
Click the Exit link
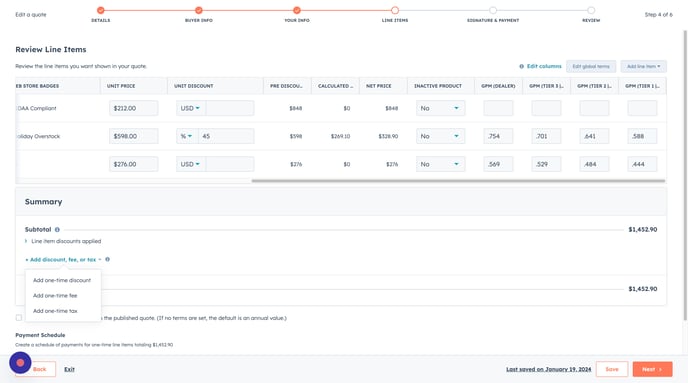[x=69, y=369]
